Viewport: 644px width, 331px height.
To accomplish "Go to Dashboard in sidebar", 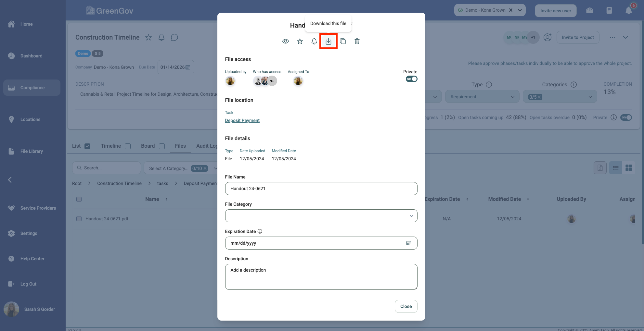I will point(31,56).
